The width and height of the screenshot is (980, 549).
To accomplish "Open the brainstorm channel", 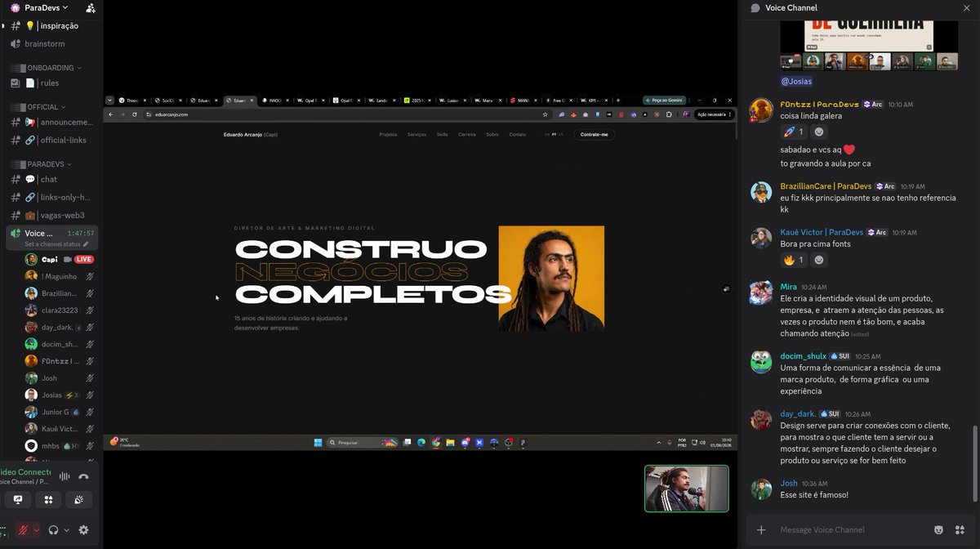I will point(44,44).
